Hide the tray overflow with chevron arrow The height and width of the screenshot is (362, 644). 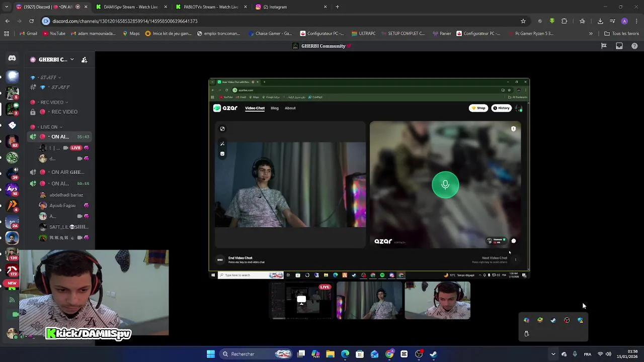pos(553,354)
